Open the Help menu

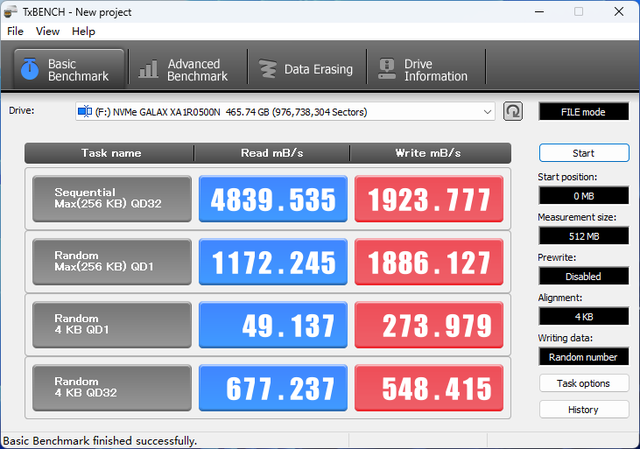point(83,31)
